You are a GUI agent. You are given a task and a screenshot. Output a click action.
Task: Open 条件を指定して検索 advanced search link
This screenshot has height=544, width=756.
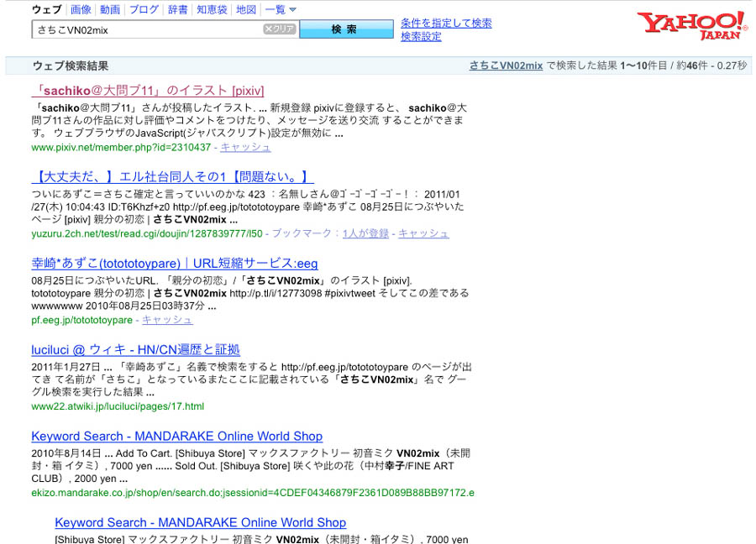tap(446, 24)
